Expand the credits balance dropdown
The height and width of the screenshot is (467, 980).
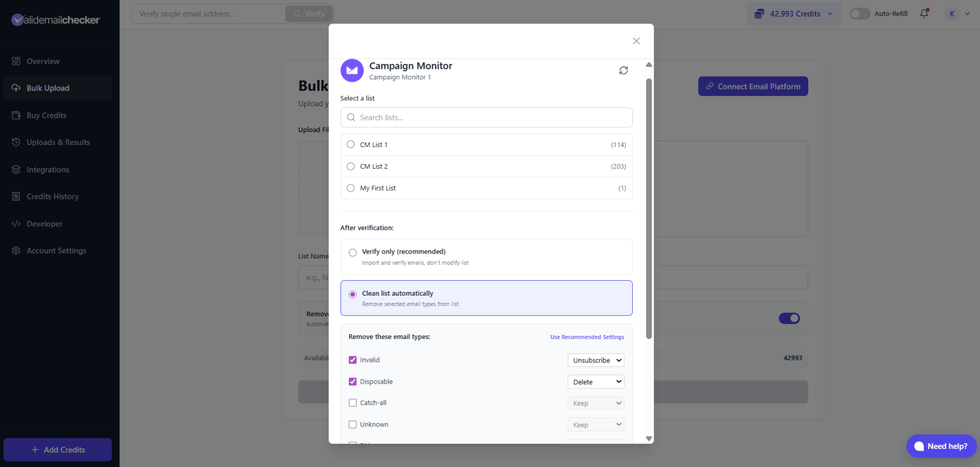(x=830, y=14)
